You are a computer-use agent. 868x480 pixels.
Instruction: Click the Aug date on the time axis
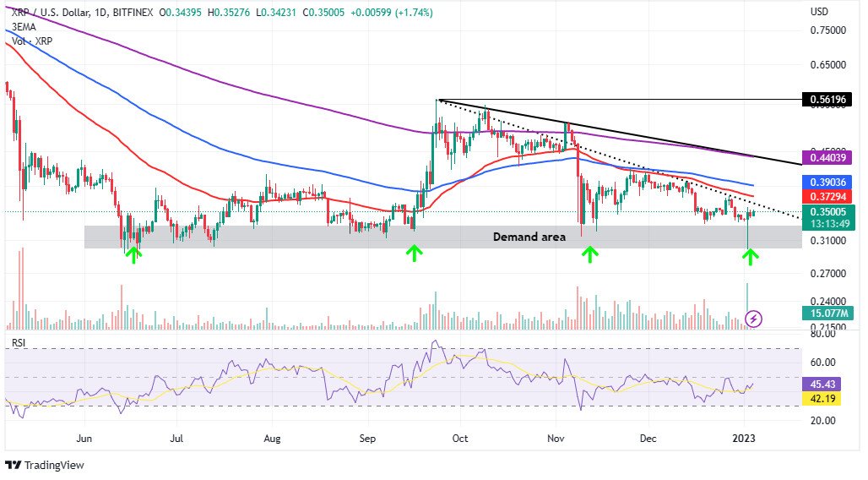tap(272, 439)
